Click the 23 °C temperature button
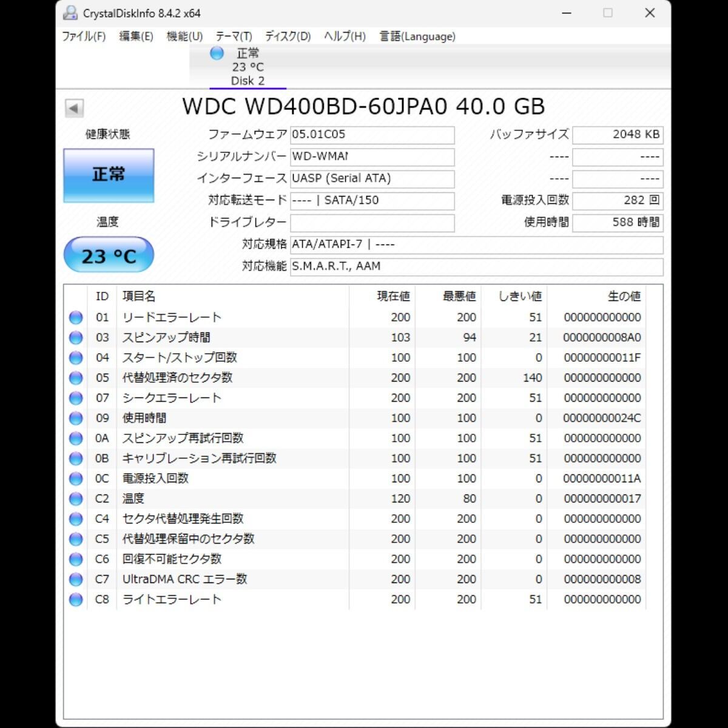 pyautogui.click(x=109, y=255)
